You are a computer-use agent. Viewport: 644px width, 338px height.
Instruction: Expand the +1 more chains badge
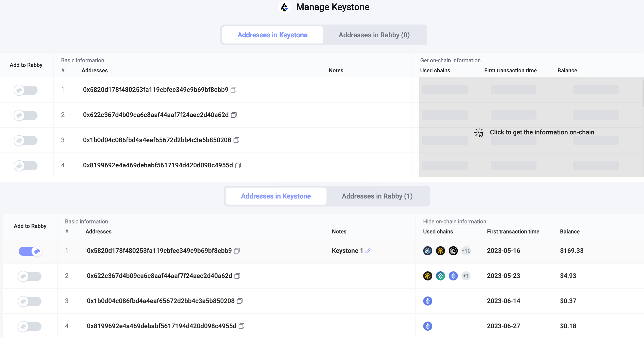[466, 276]
